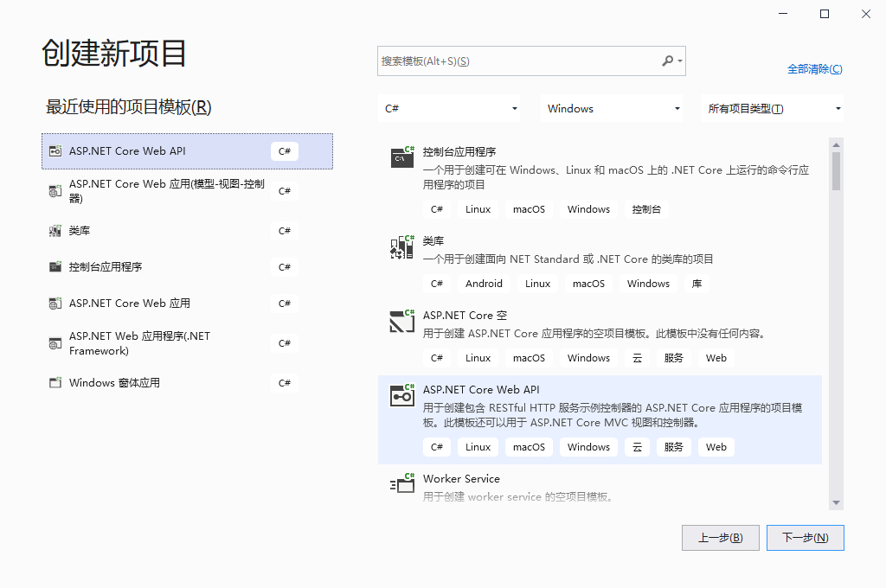This screenshot has width=886, height=588.
Task: Click the Windows 窗体应用 icon
Action: [x=55, y=382]
